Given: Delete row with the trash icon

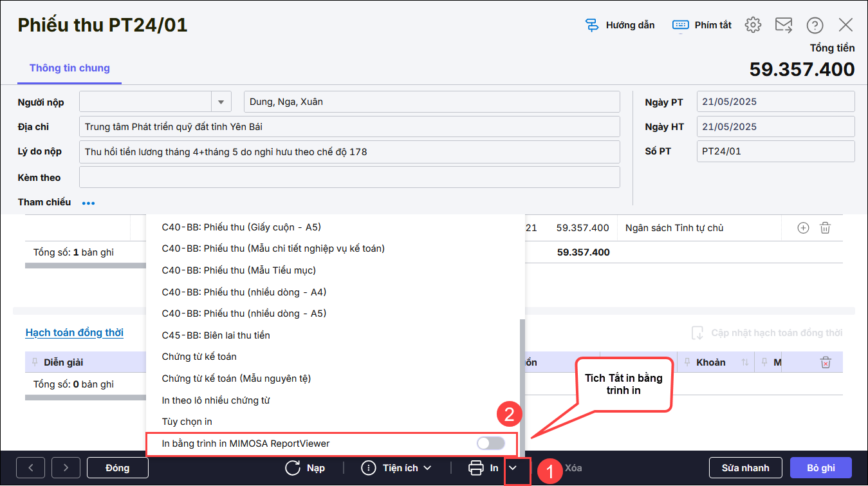Looking at the screenshot, I should (x=825, y=228).
